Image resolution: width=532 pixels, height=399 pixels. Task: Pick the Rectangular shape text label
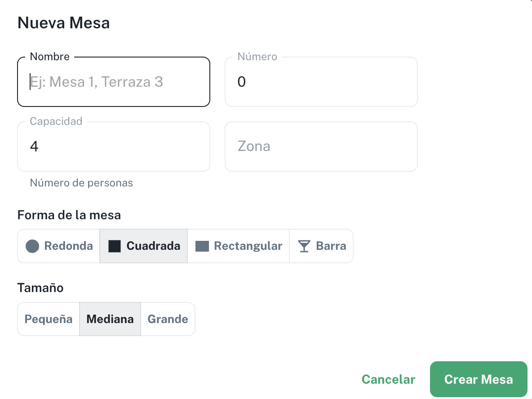coord(248,246)
